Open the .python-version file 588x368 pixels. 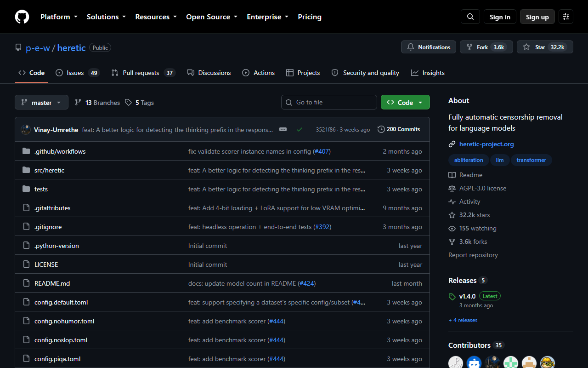click(x=57, y=246)
